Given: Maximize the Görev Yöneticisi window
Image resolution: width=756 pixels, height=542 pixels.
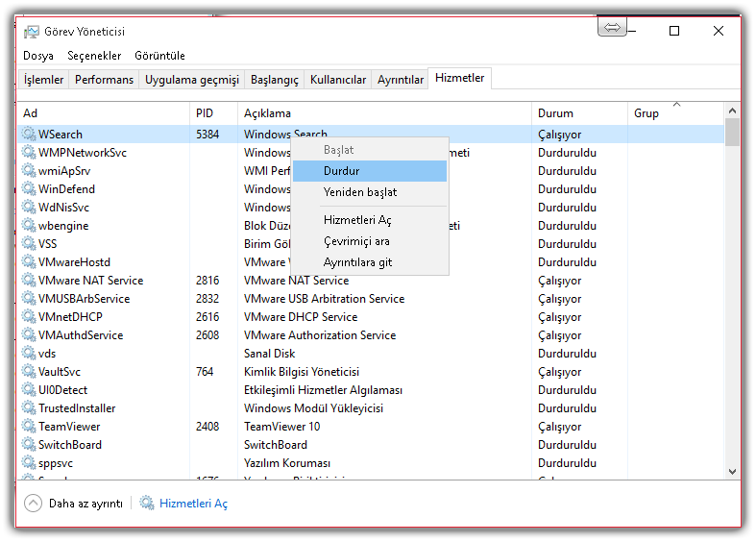Looking at the screenshot, I should 674,31.
